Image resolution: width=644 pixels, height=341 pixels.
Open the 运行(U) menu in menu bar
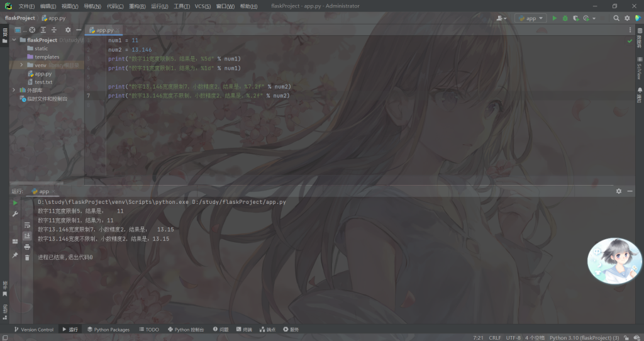point(159,6)
